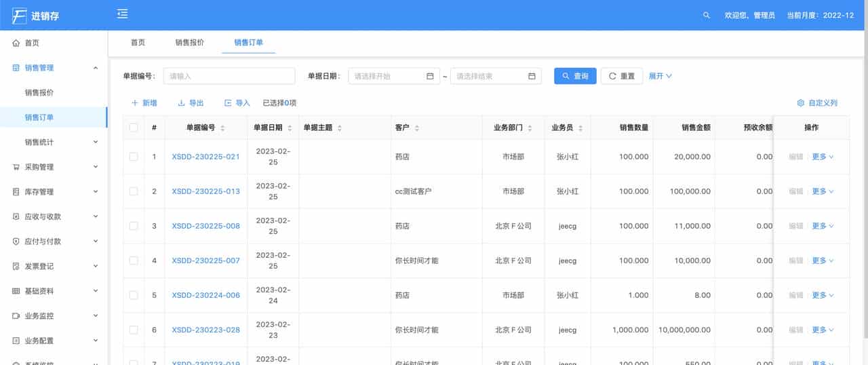Screen dimensions: 868x365
Task: Check the row for XSDD-230225-007
Action: pos(134,261)
